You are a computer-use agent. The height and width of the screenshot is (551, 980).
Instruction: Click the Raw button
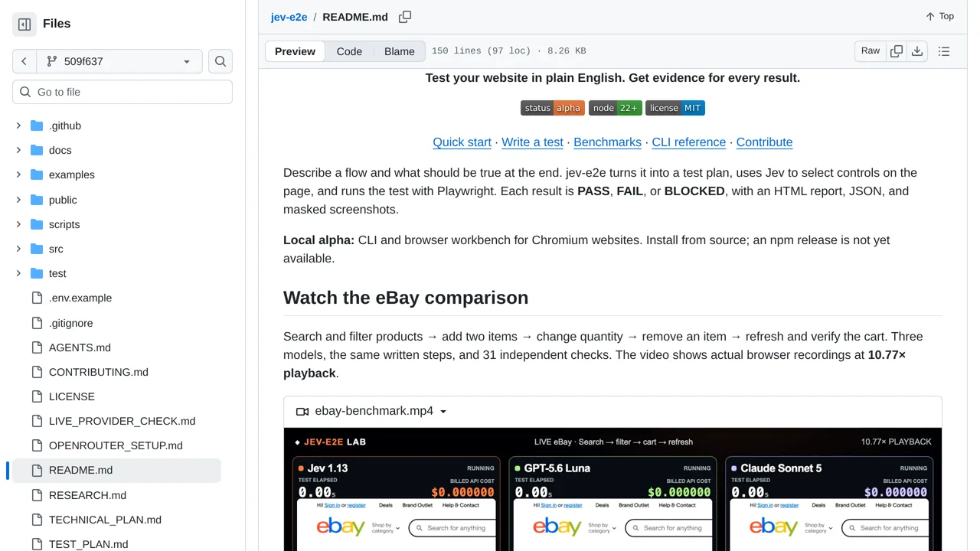click(871, 51)
